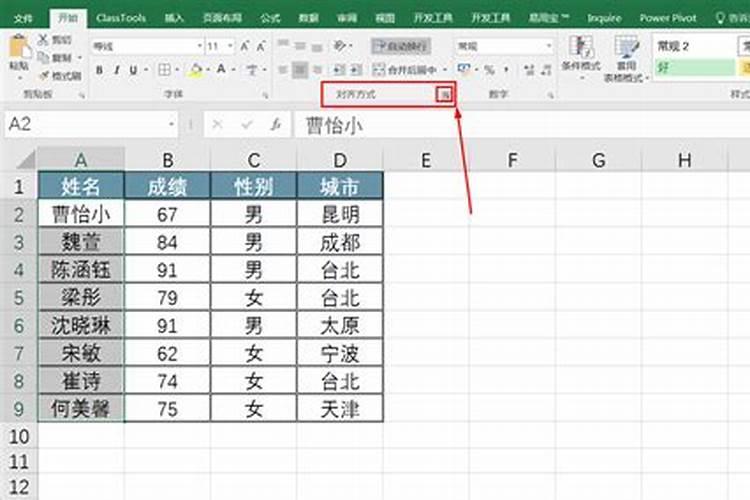750x500 pixels.
Task: Click the Copy icon
Action: pyautogui.click(x=44, y=58)
